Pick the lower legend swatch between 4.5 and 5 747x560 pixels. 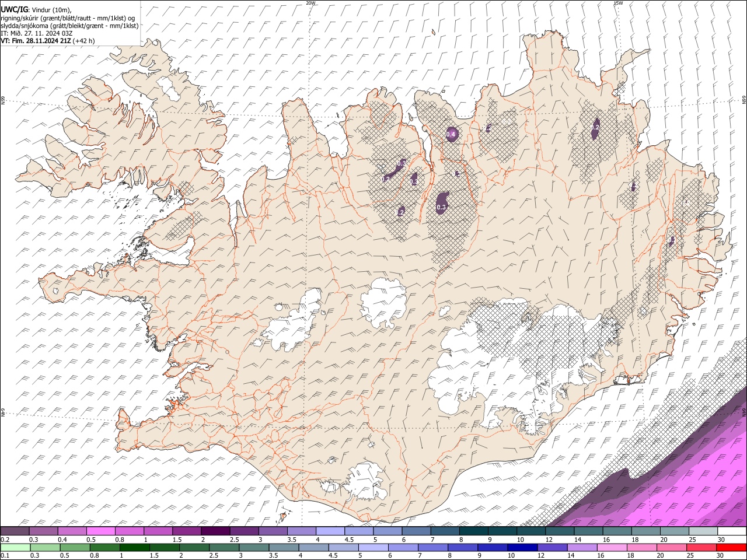click(343, 548)
